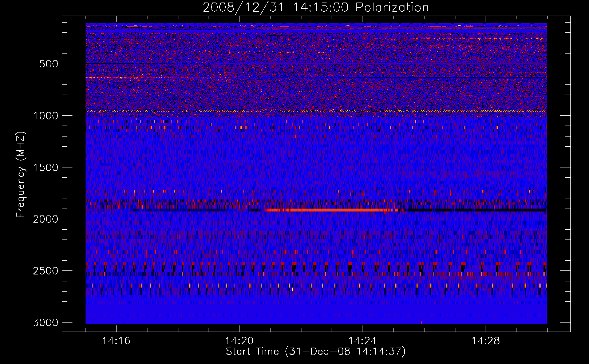
Task: Click the '500' frequency axis label
Action: [x=49, y=64]
